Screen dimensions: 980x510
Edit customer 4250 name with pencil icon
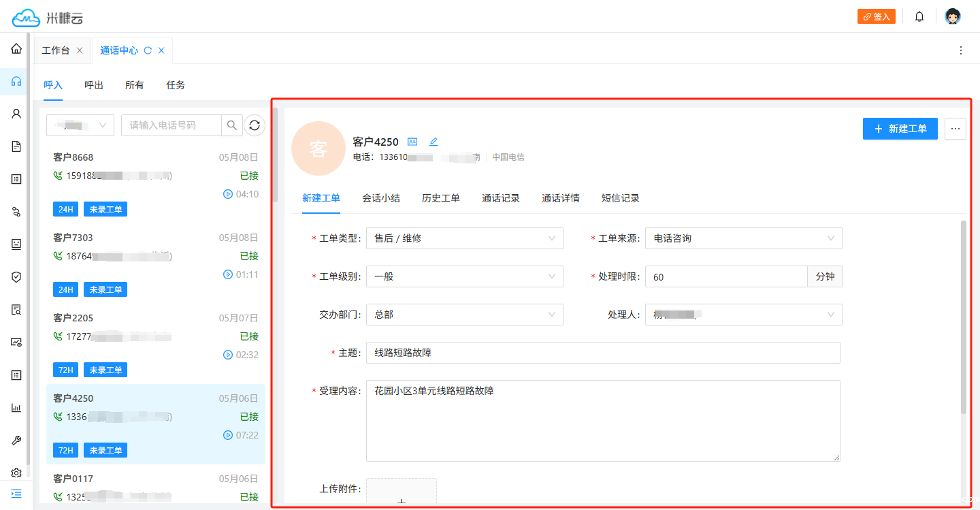tap(434, 142)
